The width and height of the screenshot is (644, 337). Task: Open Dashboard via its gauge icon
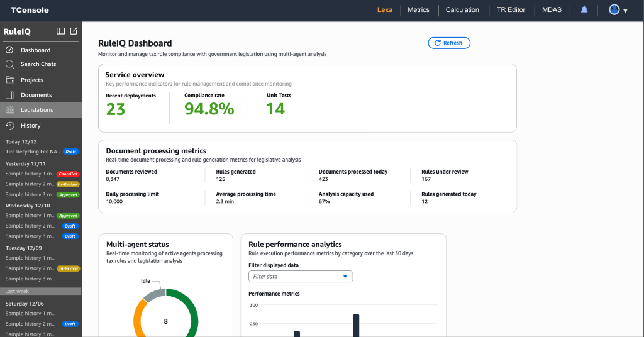[9, 50]
